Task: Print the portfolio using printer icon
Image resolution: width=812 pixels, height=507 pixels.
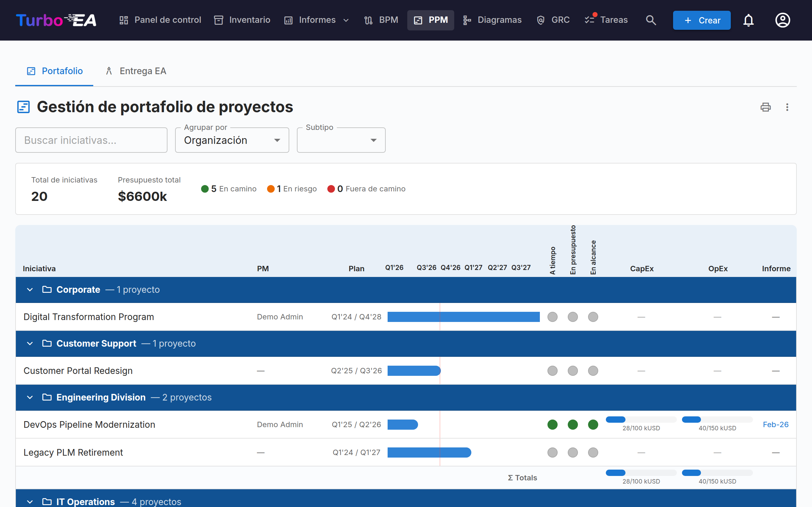Action: (765, 107)
